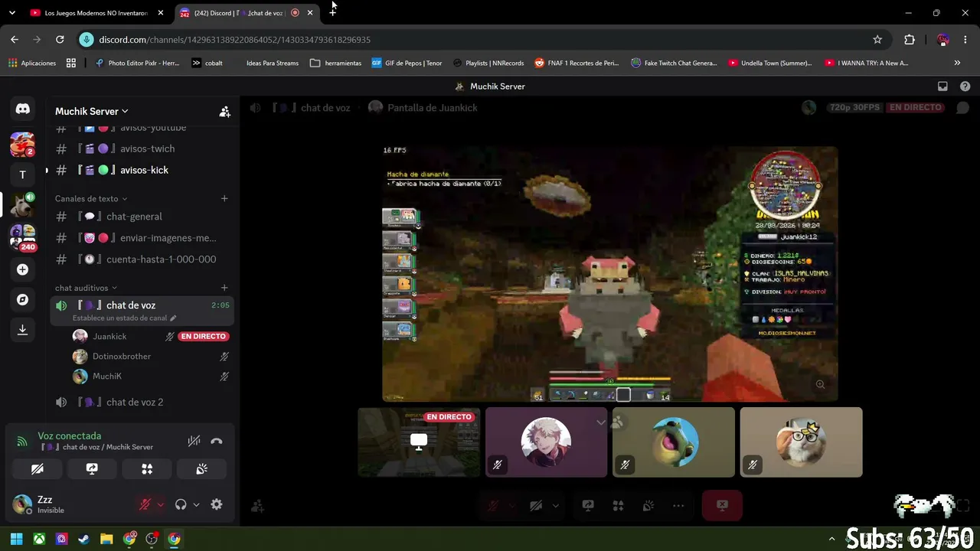This screenshot has width=980, height=551.
Task: Select Juankick's live stream thumbnail tile
Action: (419, 442)
